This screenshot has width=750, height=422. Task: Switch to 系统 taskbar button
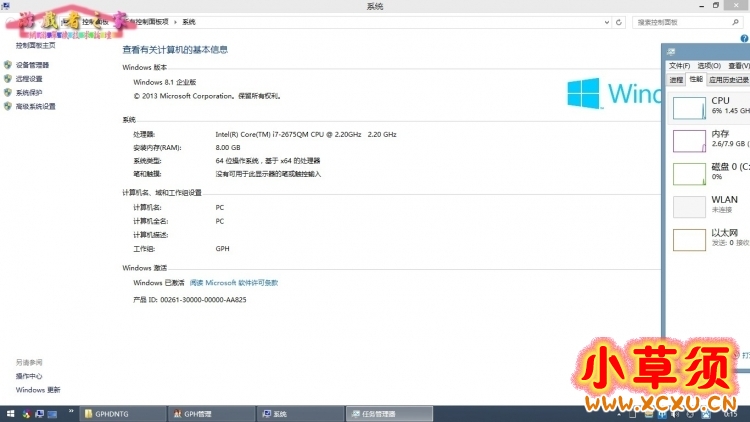click(300, 414)
